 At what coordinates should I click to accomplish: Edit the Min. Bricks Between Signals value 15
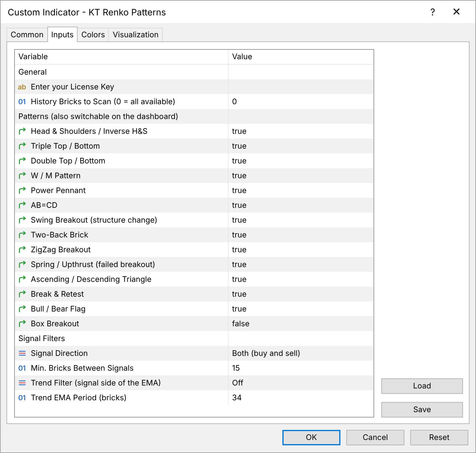pyautogui.click(x=301, y=368)
